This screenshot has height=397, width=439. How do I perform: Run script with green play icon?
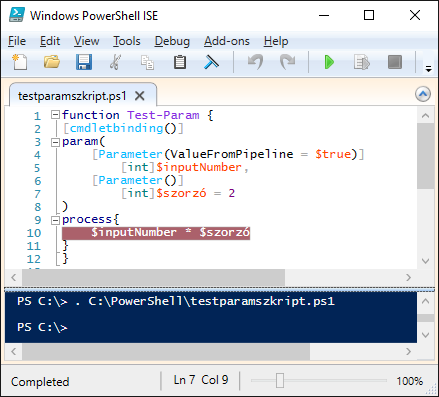point(329,62)
